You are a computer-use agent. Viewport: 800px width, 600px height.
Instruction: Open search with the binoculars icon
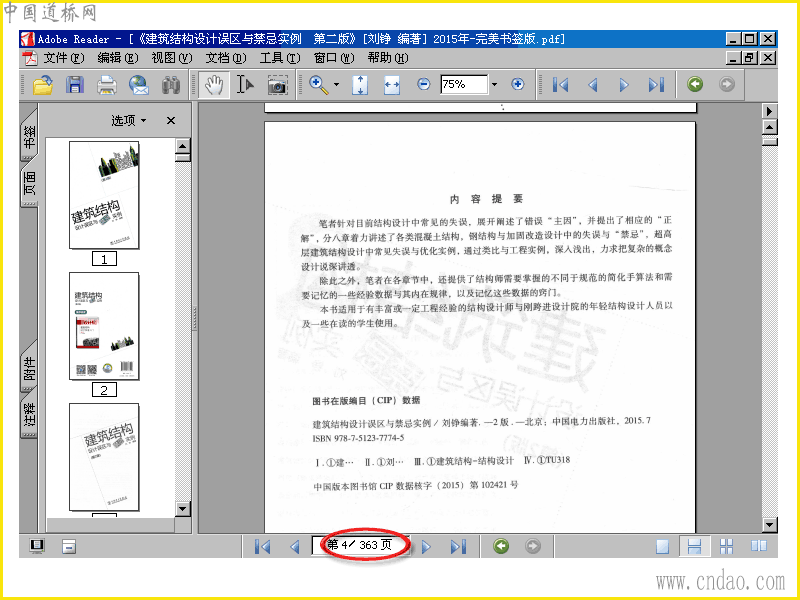pyautogui.click(x=170, y=85)
